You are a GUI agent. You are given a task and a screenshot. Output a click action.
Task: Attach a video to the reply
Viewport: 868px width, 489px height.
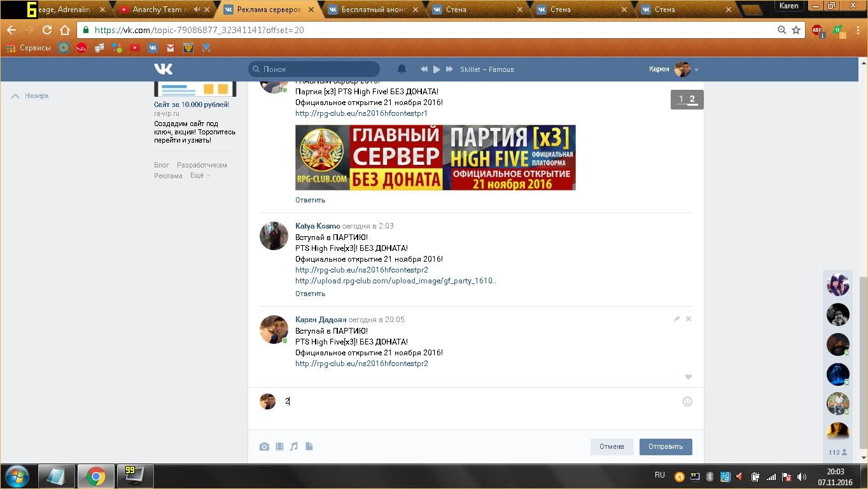[x=279, y=446]
